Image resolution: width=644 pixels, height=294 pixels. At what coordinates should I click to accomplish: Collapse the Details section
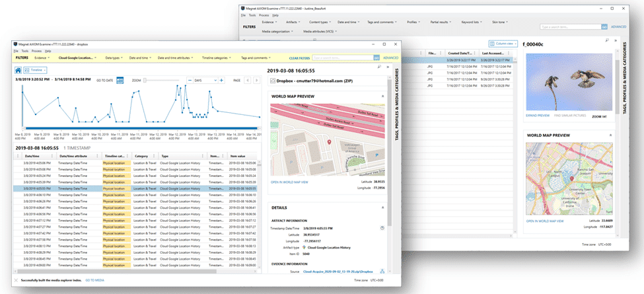[x=383, y=207]
